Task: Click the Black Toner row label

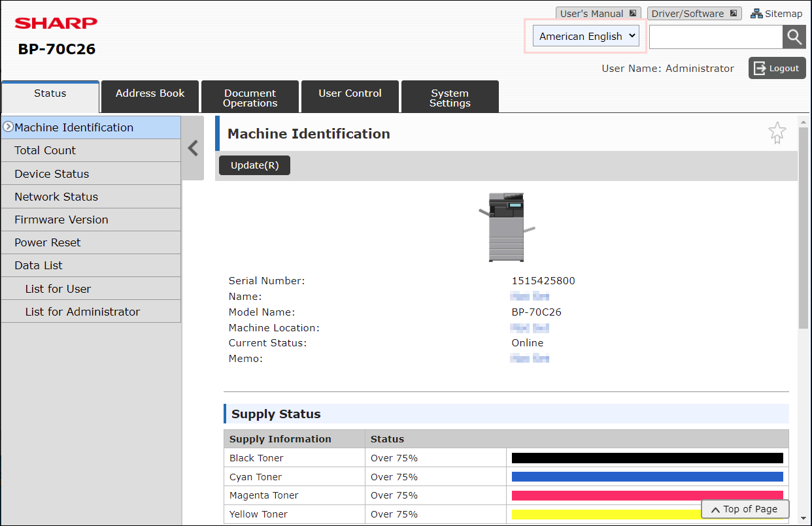Action: [x=256, y=458]
